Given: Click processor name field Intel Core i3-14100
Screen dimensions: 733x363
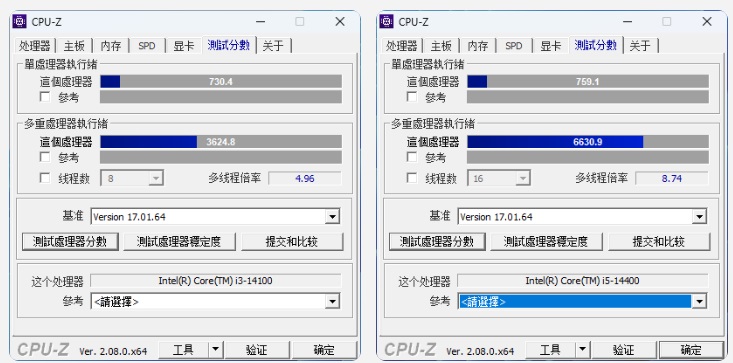Looking at the screenshot, I should pos(216,281).
